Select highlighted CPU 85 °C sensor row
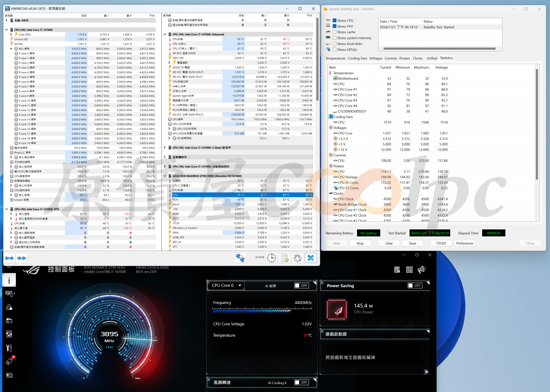The image size is (550, 392). pyautogui.click(x=241, y=195)
